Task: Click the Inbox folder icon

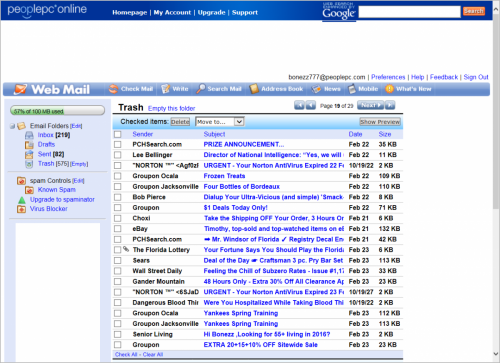Action: point(29,135)
